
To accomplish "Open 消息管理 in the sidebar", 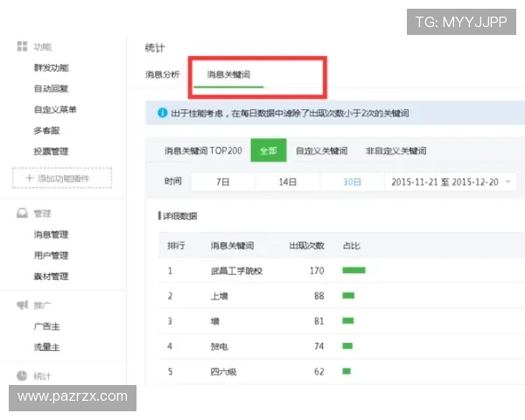I will click(x=52, y=234).
